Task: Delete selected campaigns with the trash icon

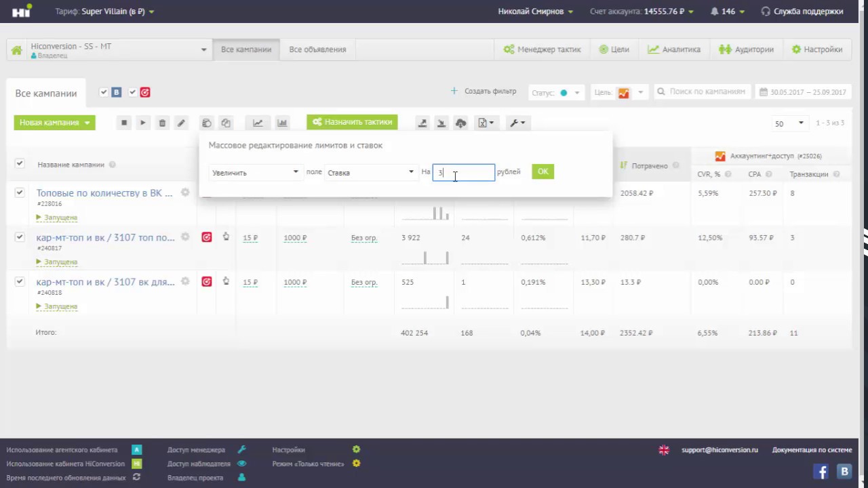Action: coord(162,123)
